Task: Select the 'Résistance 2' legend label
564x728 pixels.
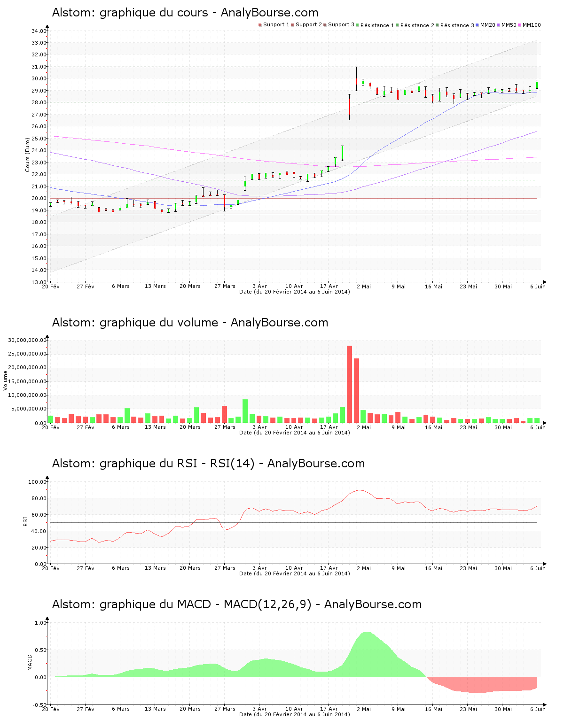Action: (x=417, y=25)
